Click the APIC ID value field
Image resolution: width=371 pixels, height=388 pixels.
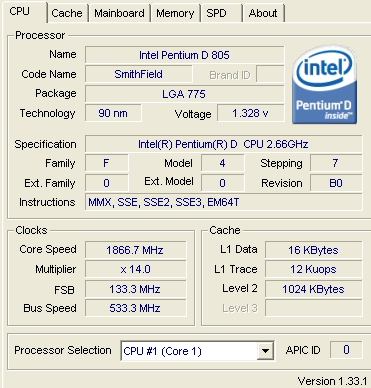click(346, 350)
